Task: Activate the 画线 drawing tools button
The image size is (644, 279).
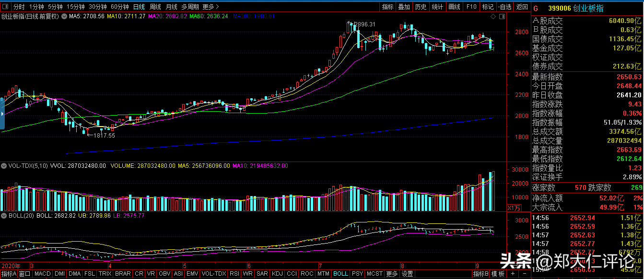Action: tap(454, 7)
